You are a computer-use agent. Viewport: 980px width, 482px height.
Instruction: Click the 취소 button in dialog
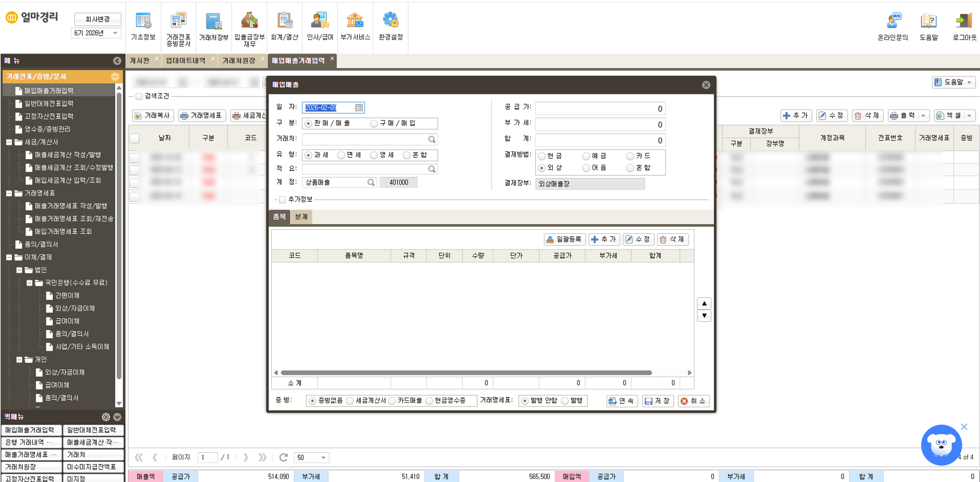(693, 401)
